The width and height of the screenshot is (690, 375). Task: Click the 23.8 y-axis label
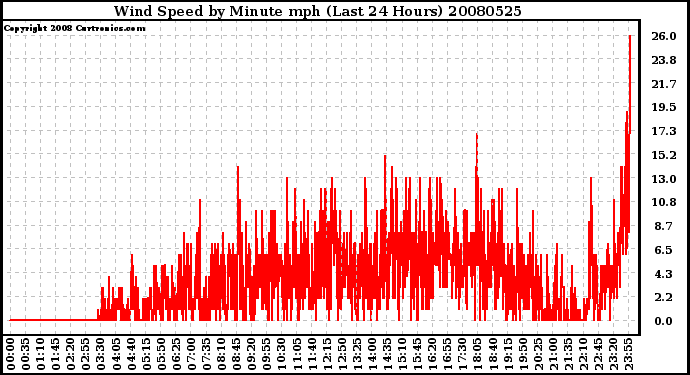point(664,60)
